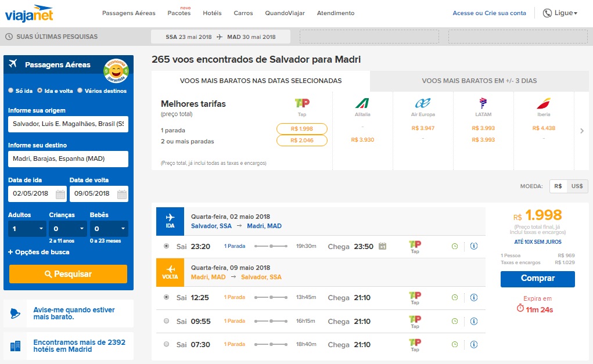593x364 pixels.
Task: Click the Economia Garantida smiley badge
Action: (x=116, y=70)
